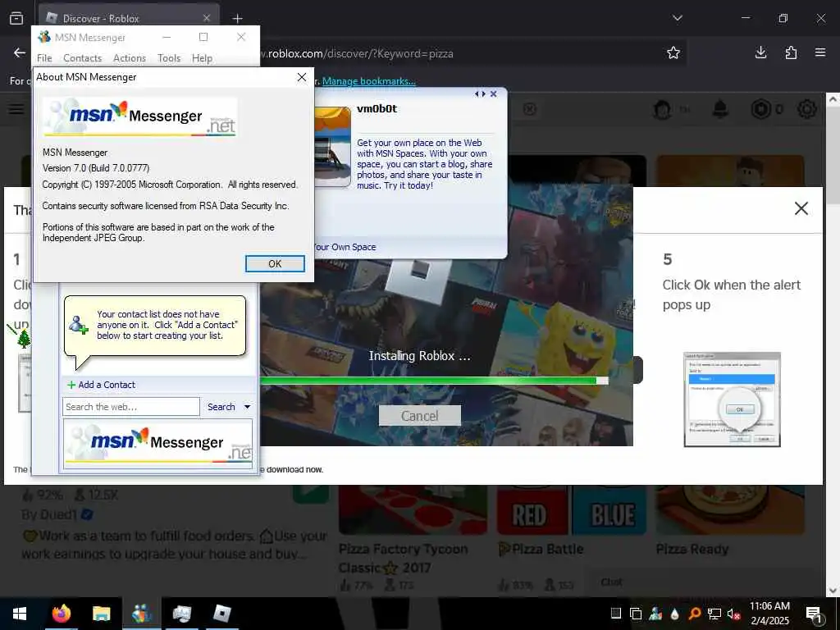Click the MSN Messenger logo in About dialog

coord(139,116)
